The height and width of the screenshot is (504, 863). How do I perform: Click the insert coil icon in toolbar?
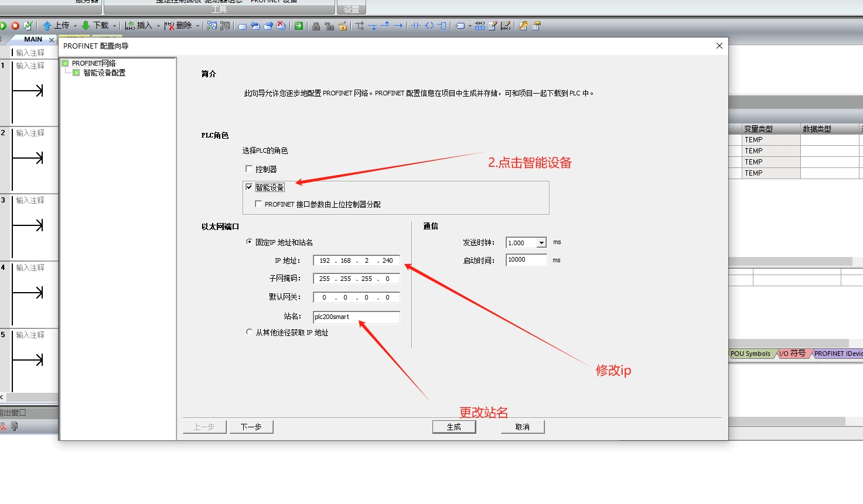click(x=429, y=26)
